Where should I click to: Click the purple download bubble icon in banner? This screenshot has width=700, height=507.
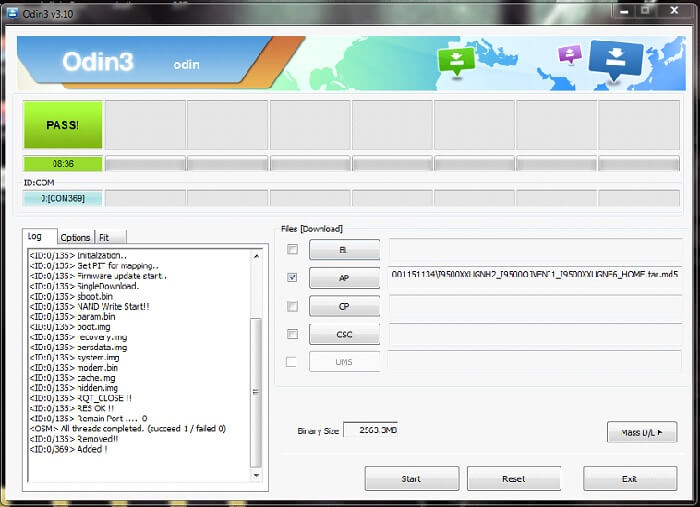[570, 54]
